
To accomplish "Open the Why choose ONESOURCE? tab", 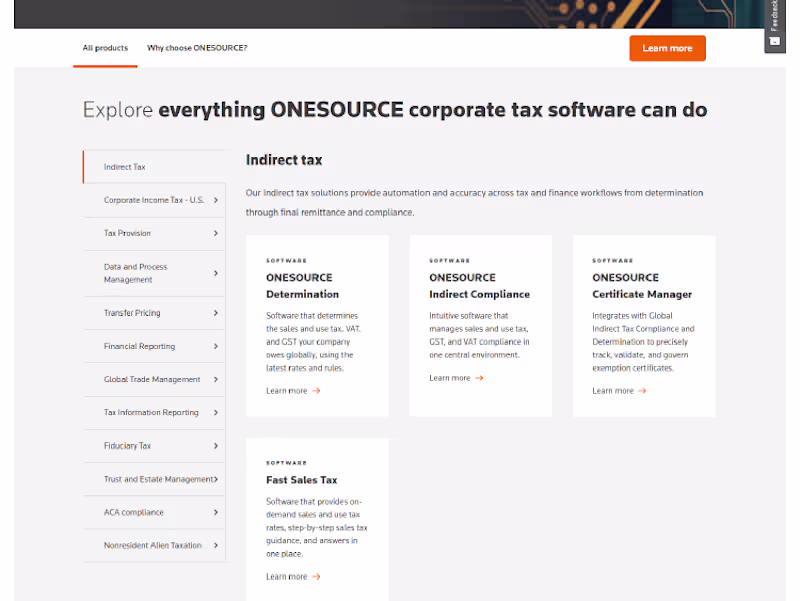I will [197, 48].
